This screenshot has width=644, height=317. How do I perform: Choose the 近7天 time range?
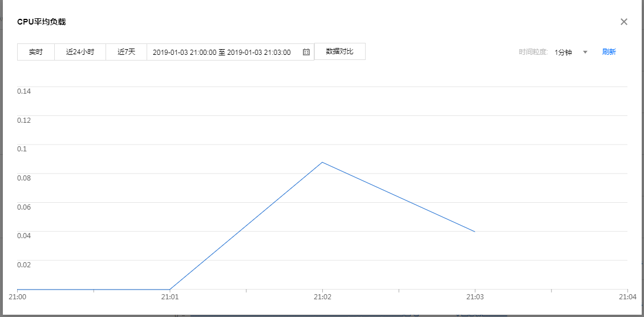126,52
